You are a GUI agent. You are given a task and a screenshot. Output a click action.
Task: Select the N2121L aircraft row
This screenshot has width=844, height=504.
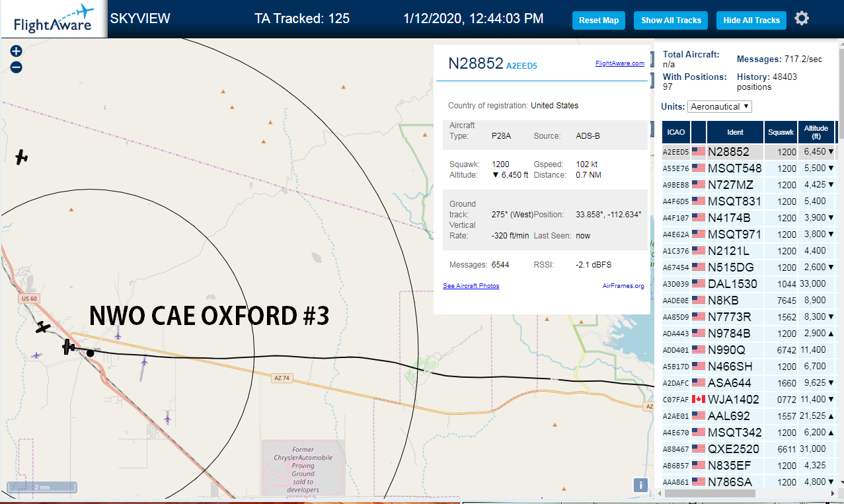click(749, 250)
